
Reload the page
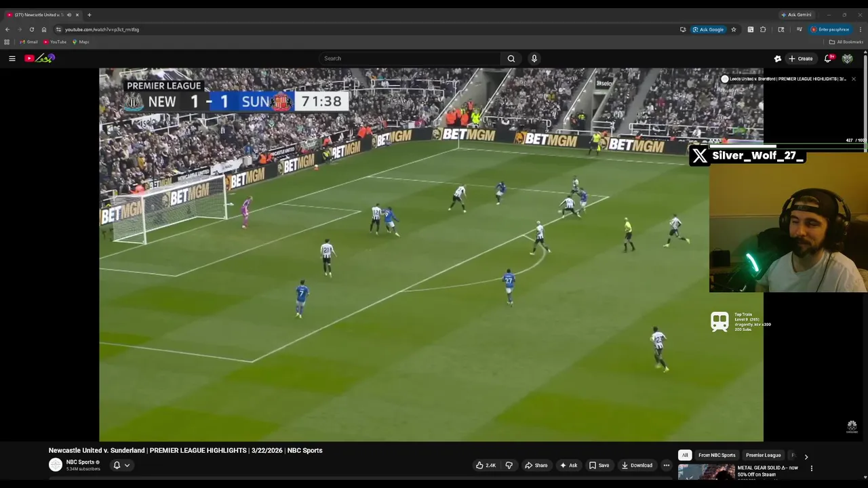[x=31, y=29]
